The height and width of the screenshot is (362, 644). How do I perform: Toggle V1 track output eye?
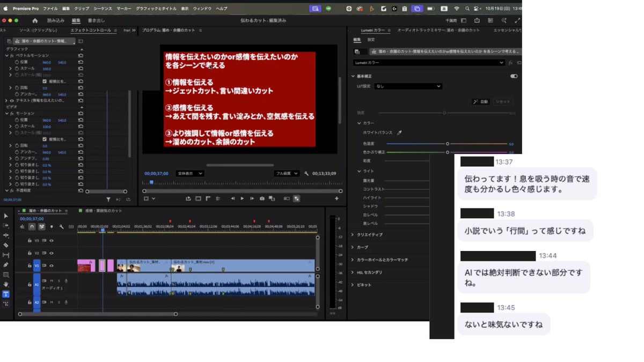point(52,265)
